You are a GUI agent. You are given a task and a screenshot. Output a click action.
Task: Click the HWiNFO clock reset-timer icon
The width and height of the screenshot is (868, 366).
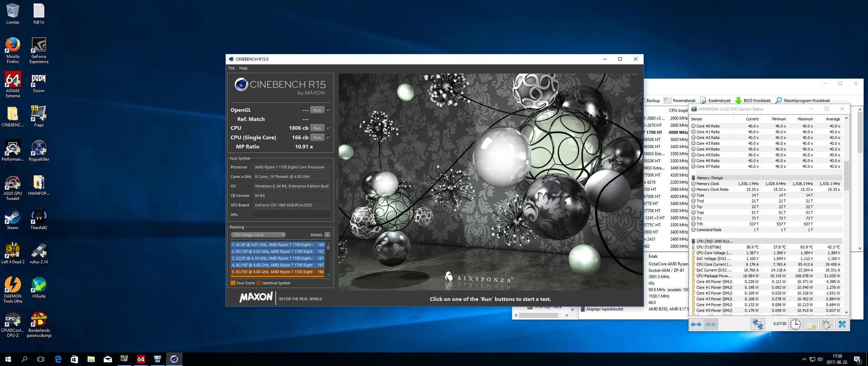(795, 324)
